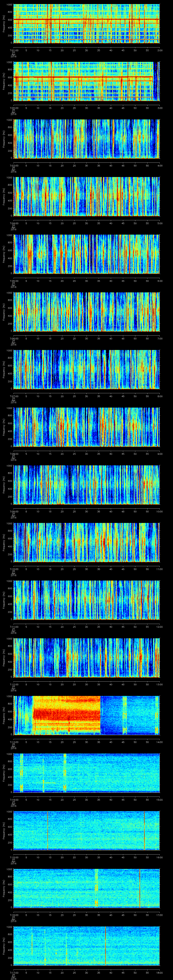The width and height of the screenshot is (173, 980).
Task: Choose the spectrogram panel starting at 7:10:00
Action: pos(87,542)
